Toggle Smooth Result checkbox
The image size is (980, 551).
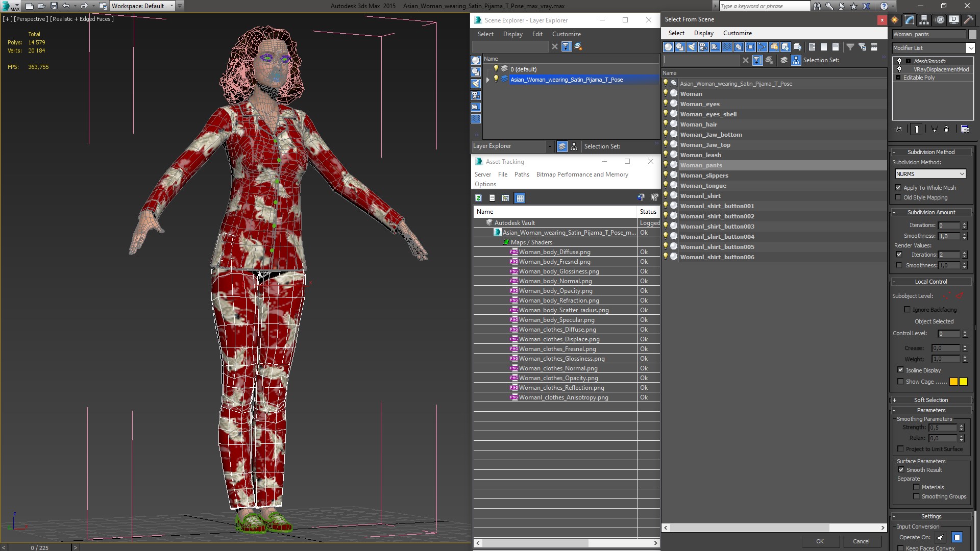(901, 470)
